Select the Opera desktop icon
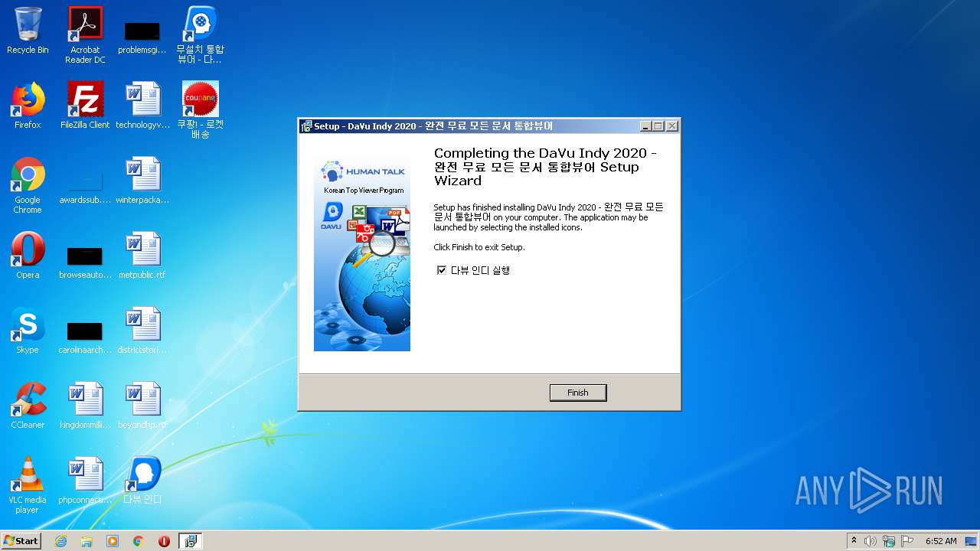This screenshot has width=980, height=551. click(28, 256)
